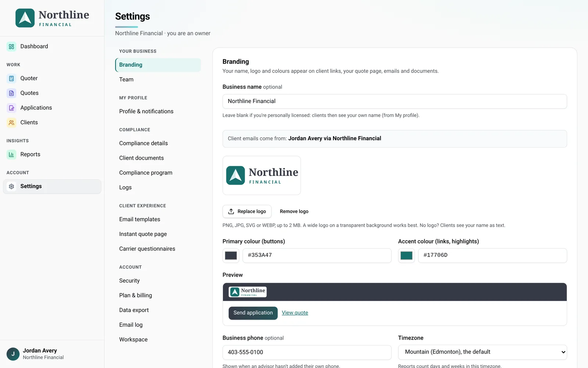Click the Settings gear icon
Image resolution: width=588 pixels, height=368 pixels.
11,186
